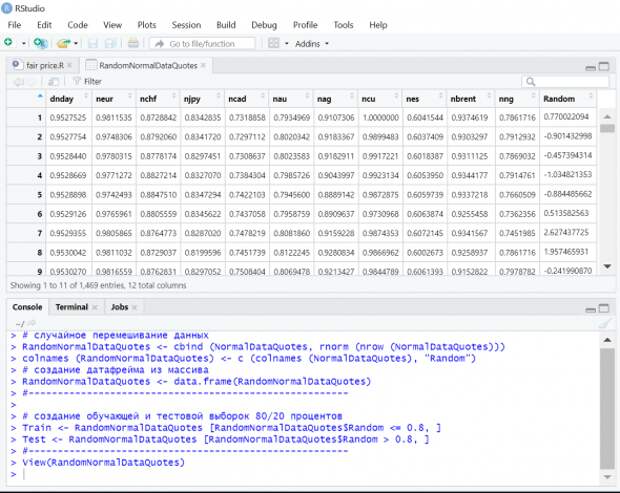Click the Save All documents icon
The width and height of the screenshot is (620, 493).
pyautogui.click(x=110, y=43)
